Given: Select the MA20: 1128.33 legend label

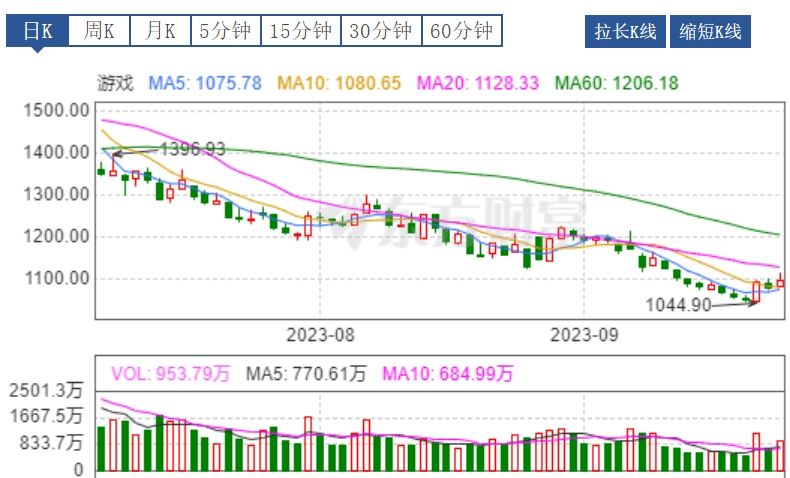Looking at the screenshot, I should click(x=477, y=83).
